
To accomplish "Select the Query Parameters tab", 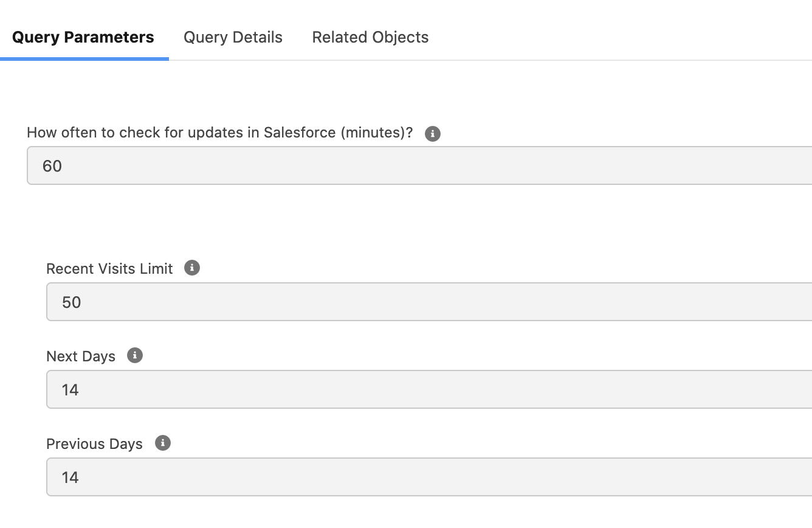I will 83,38.
